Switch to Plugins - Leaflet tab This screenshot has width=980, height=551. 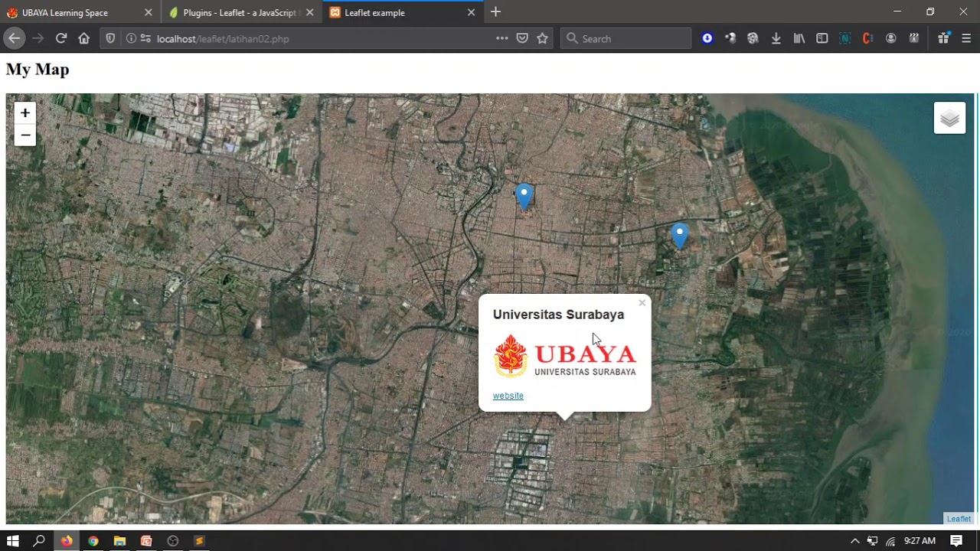click(x=240, y=12)
